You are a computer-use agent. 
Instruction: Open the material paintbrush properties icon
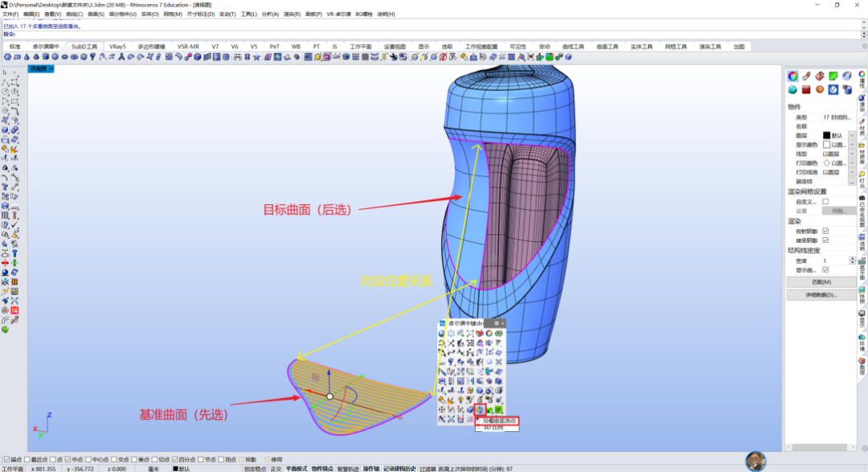coord(807,76)
